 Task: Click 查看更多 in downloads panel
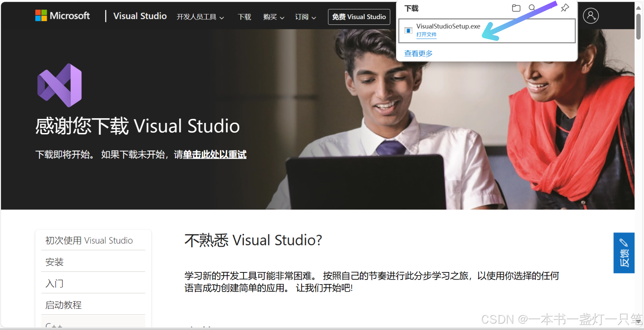tap(418, 53)
